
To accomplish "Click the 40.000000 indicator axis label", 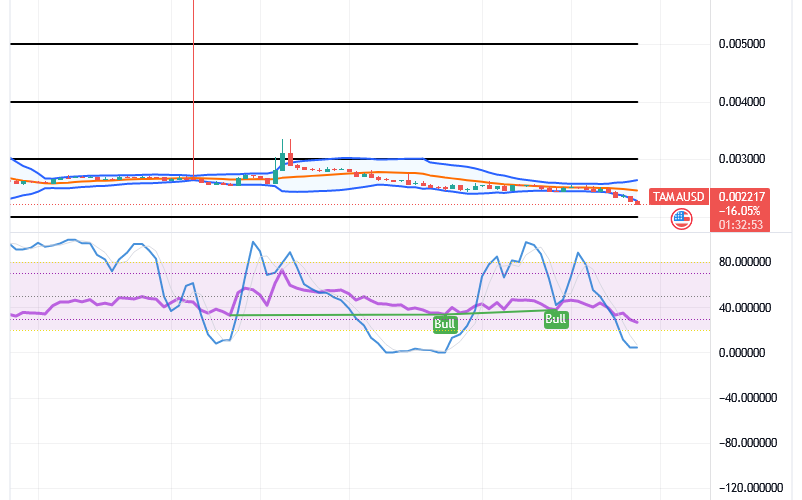I will pos(745,308).
